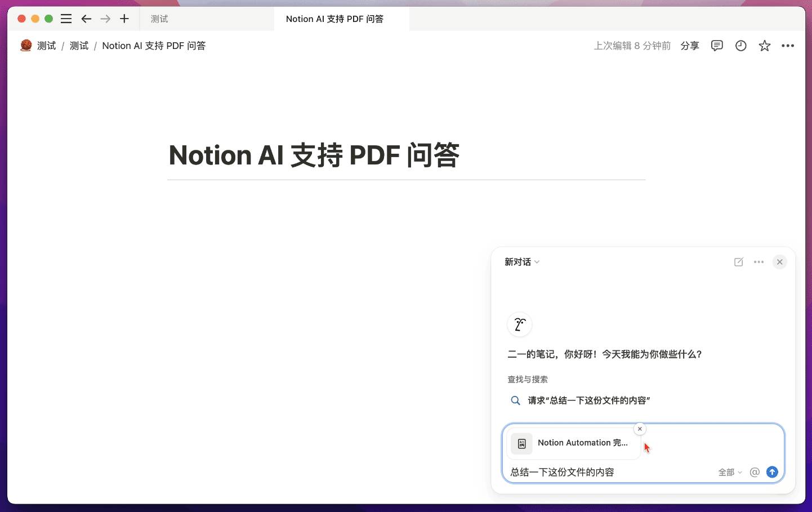The width and height of the screenshot is (812, 512).
Task: Remove the attached PDF with x button
Action: pyautogui.click(x=640, y=429)
